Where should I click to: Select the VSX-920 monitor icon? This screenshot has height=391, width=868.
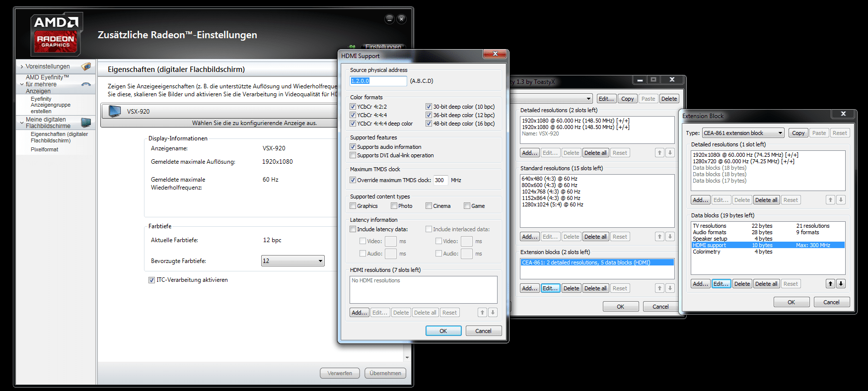115,111
